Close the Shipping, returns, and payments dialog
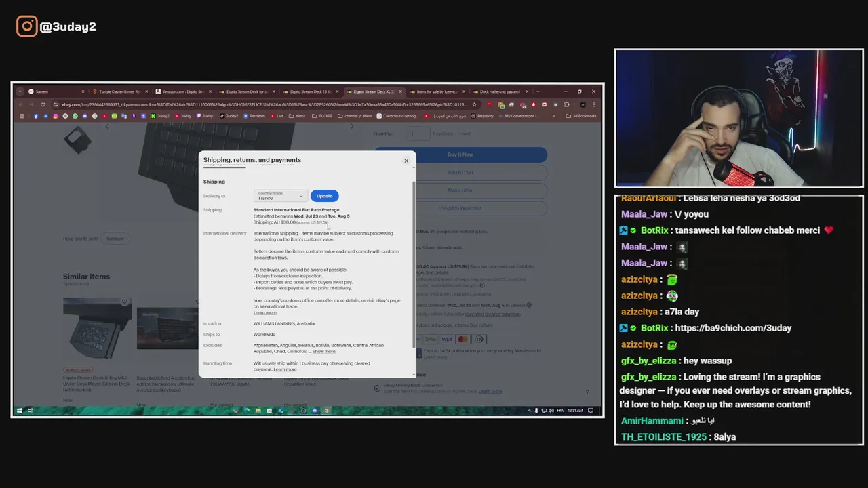Image resolution: width=868 pixels, height=488 pixels. point(406,161)
